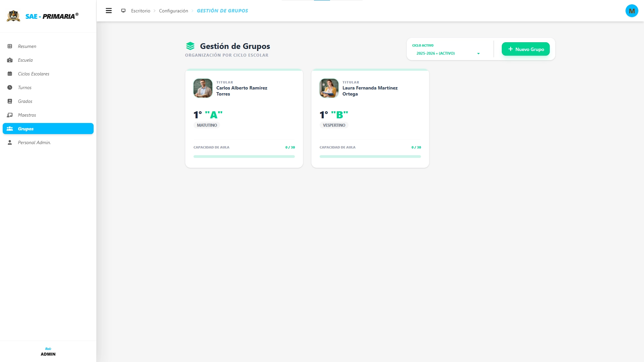Go to Escritorio breadcrumb link
The height and width of the screenshot is (362, 644).
click(x=141, y=11)
